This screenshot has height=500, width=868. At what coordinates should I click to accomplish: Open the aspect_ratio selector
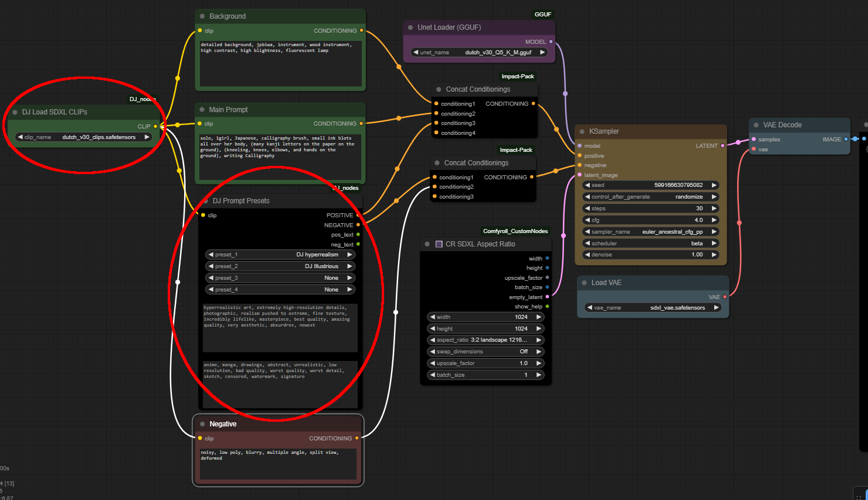pos(486,340)
